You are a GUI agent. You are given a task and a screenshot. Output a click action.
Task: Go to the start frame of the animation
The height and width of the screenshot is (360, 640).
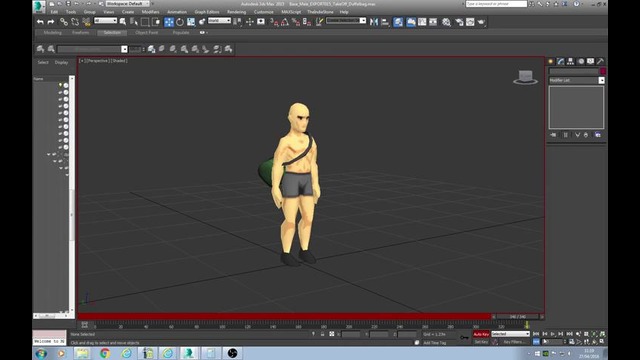click(x=536, y=334)
